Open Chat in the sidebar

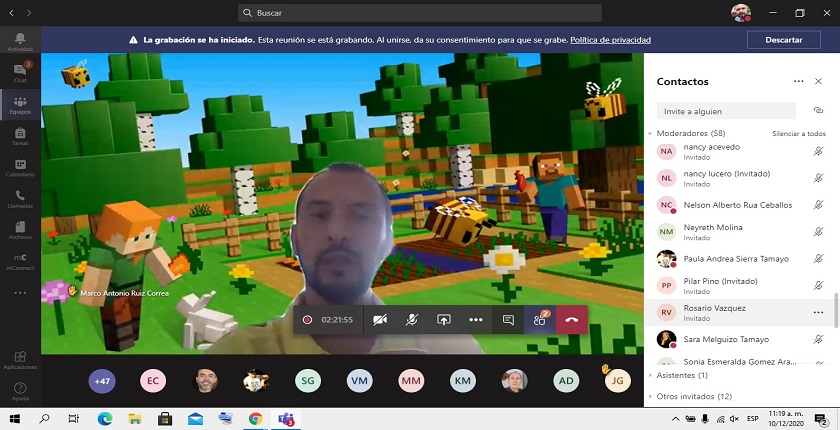point(20,73)
